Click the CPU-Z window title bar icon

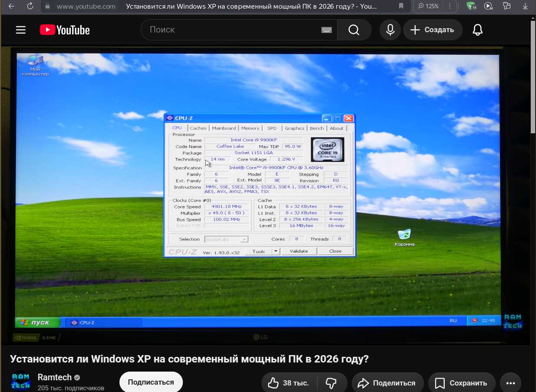170,118
